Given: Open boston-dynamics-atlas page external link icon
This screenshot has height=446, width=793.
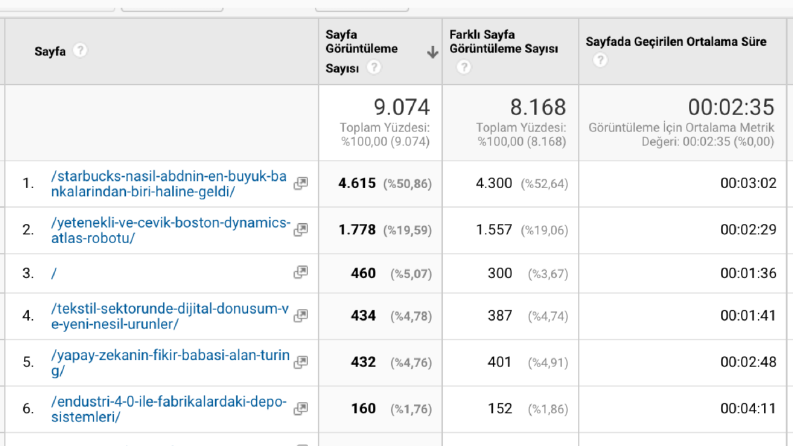Looking at the screenshot, I should (301, 230).
